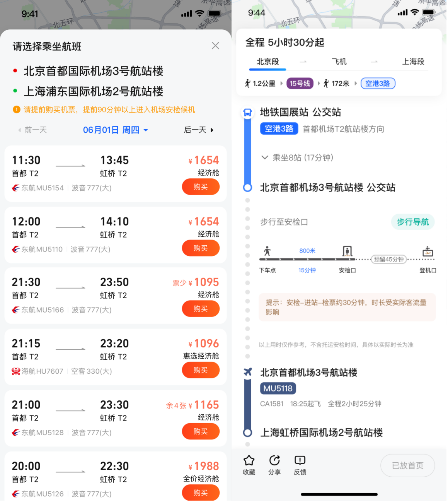
Task: Tap the security check 安检口 icon
Action: (x=347, y=251)
